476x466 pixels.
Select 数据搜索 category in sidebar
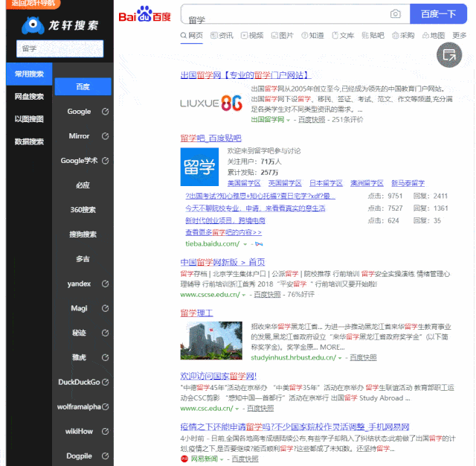click(x=29, y=141)
